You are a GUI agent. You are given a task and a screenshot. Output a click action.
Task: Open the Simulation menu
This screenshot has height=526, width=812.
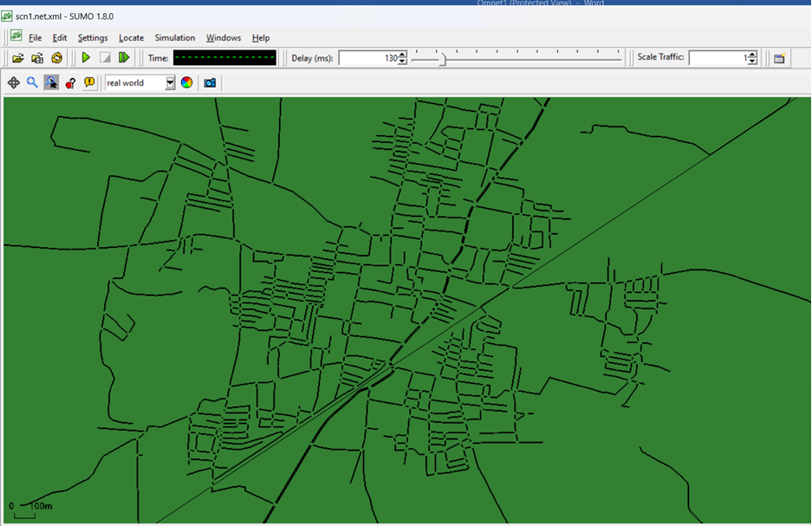174,38
